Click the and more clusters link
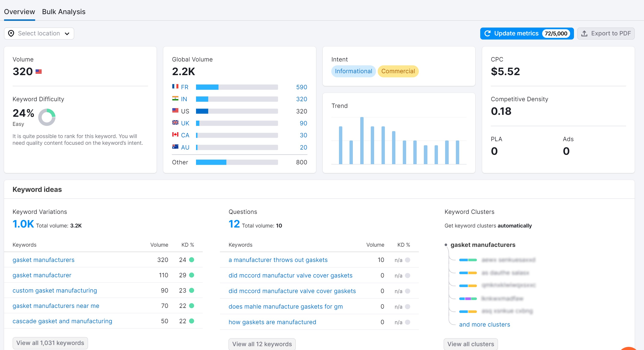Viewport: 644px width, 350px height. pyautogui.click(x=484, y=324)
